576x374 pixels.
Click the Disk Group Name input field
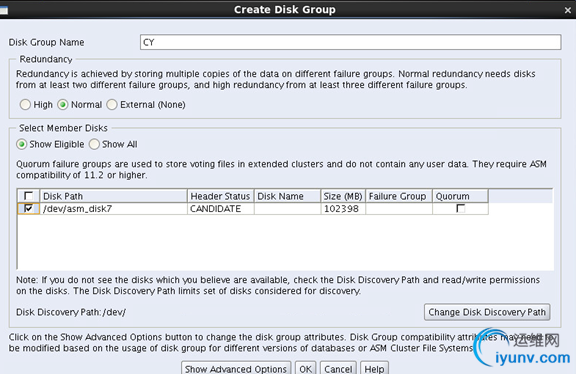(350, 42)
